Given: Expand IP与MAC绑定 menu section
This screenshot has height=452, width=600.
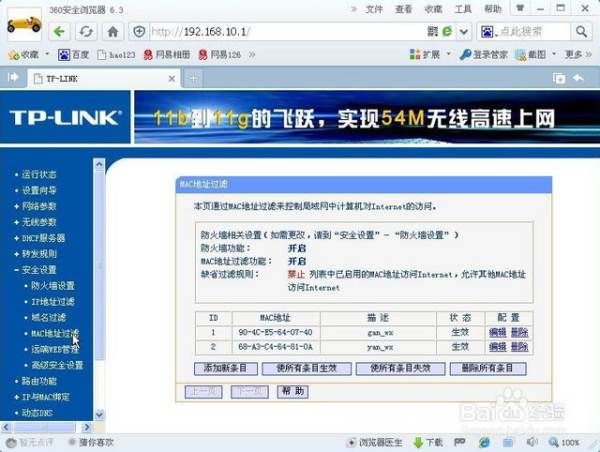Looking at the screenshot, I should [x=45, y=397].
